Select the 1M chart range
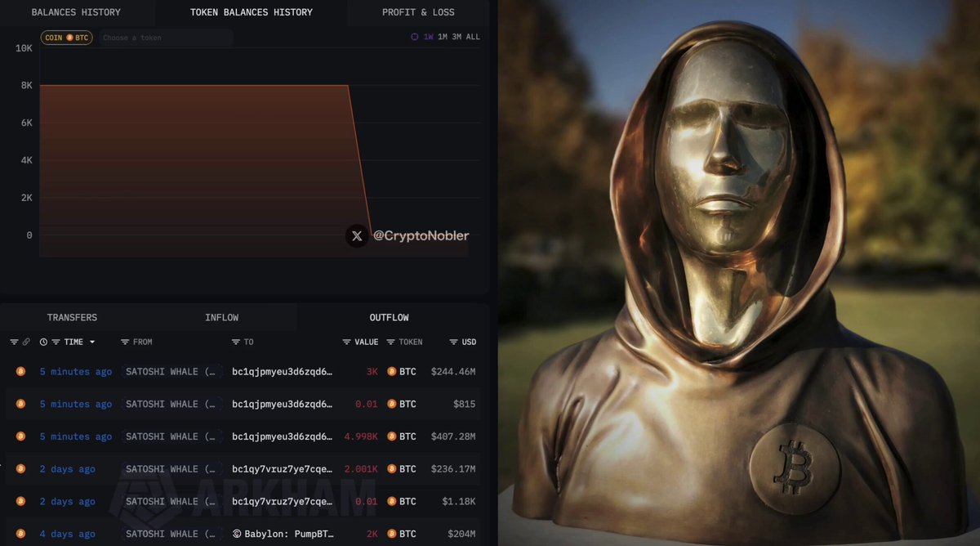The image size is (980, 546). click(x=443, y=37)
